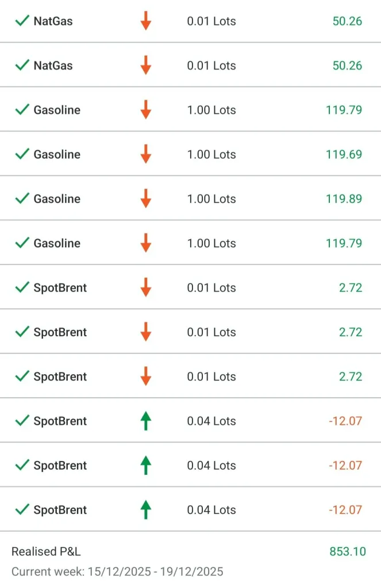Click the red down arrow on the first SpotBrent row
This screenshot has width=381, height=588.
(146, 287)
